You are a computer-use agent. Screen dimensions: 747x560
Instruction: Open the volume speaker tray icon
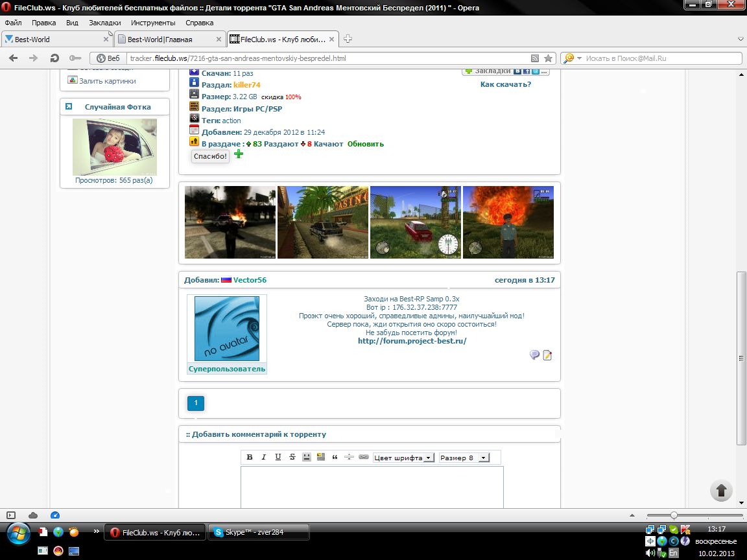pos(650,554)
